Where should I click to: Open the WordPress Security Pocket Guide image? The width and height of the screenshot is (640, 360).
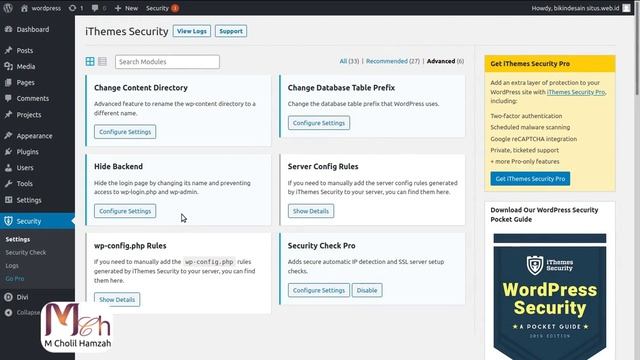click(x=550, y=297)
